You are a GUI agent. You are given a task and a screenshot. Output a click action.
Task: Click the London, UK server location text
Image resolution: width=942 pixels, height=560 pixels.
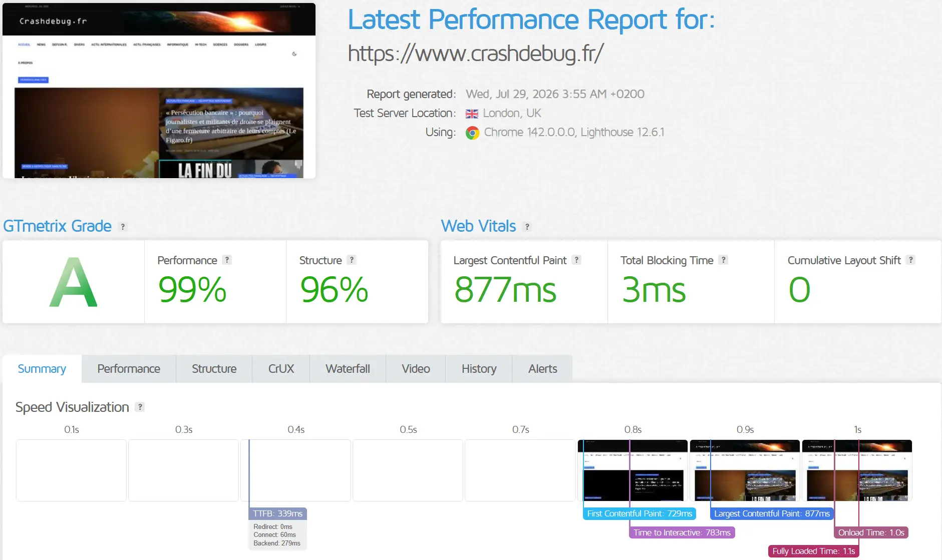[x=512, y=113]
